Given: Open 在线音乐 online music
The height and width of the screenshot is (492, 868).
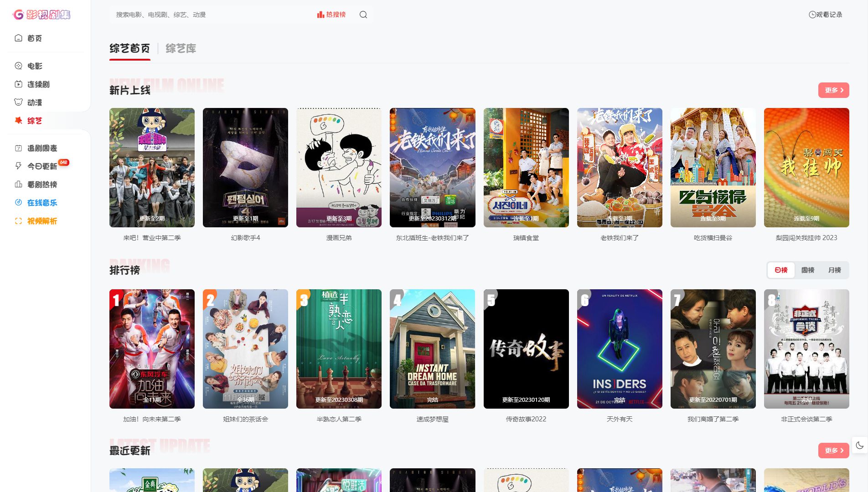Looking at the screenshot, I should coord(36,203).
